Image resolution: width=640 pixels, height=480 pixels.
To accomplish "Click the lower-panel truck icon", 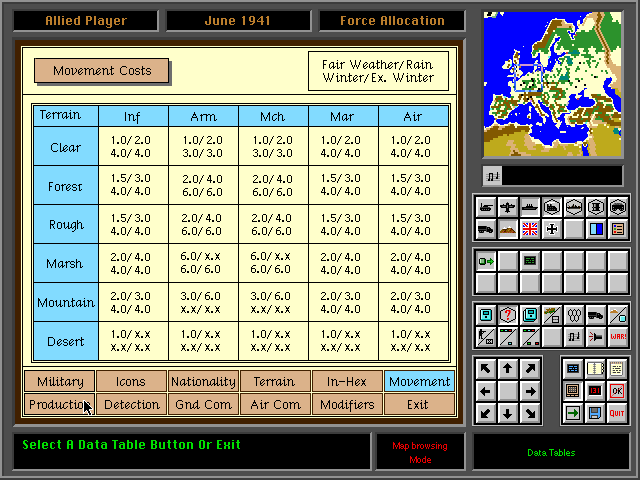I will (x=596, y=315).
